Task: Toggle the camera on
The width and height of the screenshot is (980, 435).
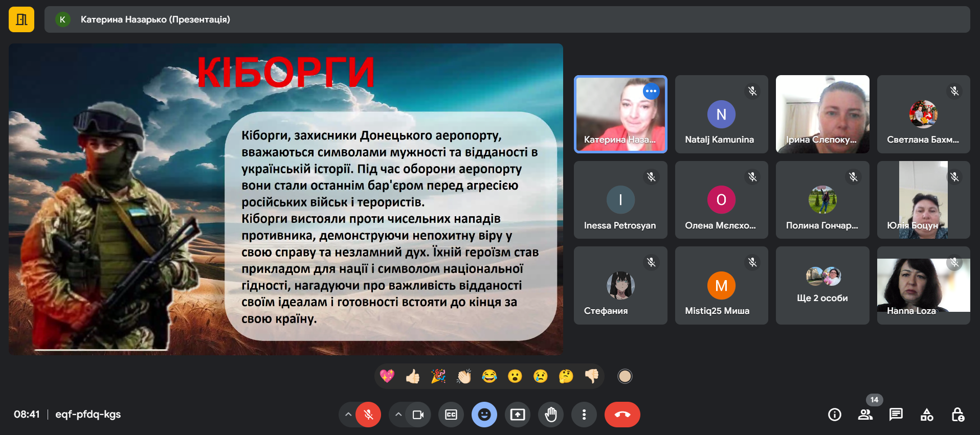Action: [418, 415]
